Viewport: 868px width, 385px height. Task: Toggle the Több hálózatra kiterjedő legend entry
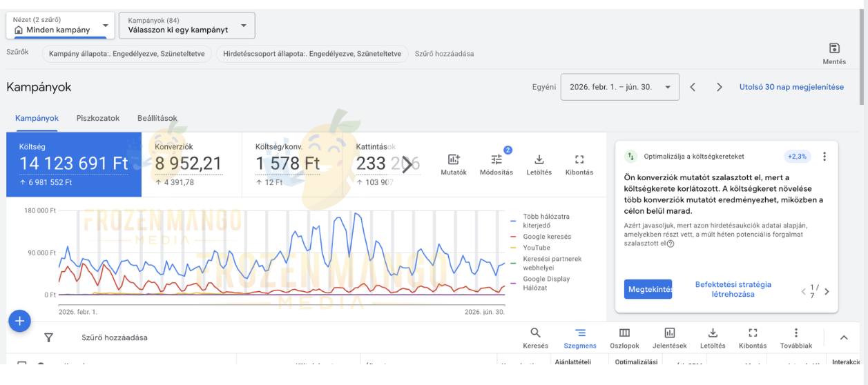pos(546,221)
